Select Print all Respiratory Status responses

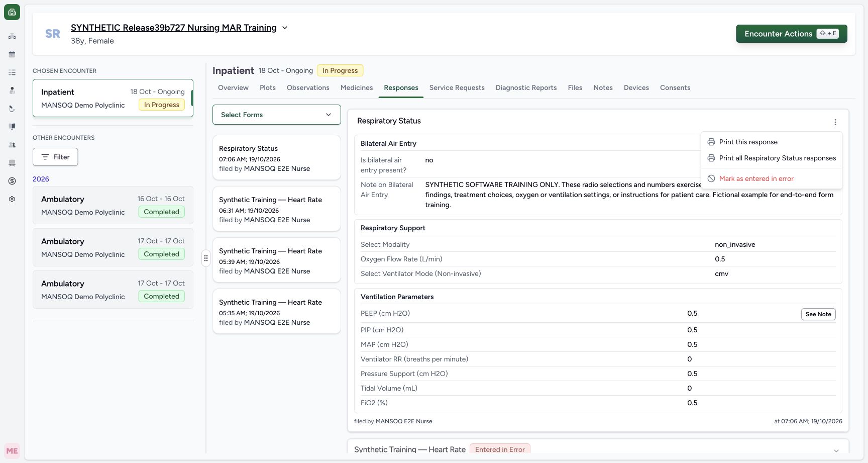point(772,158)
